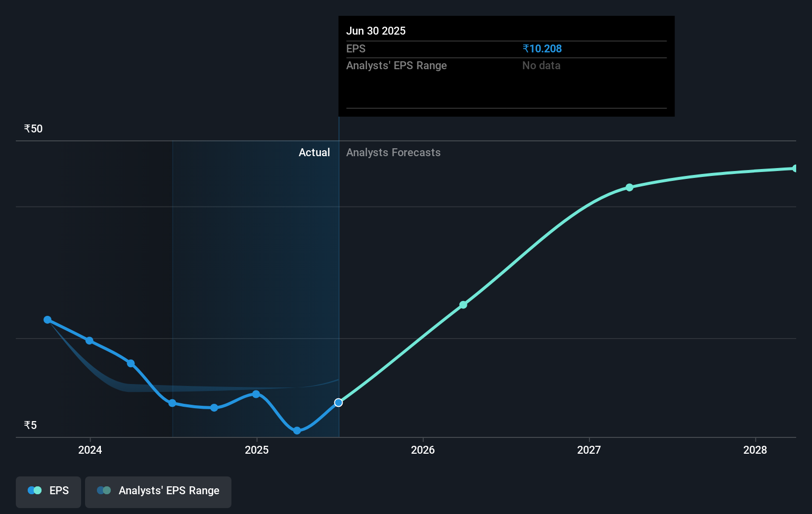Image resolution: width=812 pixels, height=514 pixels.
Task: Select the forecast data point in early 2027
Action: tap(630, 187)
